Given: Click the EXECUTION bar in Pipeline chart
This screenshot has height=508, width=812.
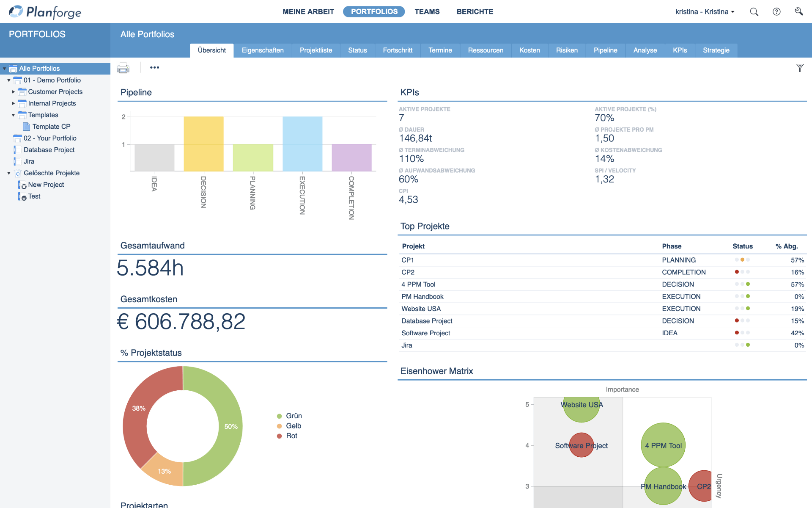Looking at the screenshot, I should point(302,144).
